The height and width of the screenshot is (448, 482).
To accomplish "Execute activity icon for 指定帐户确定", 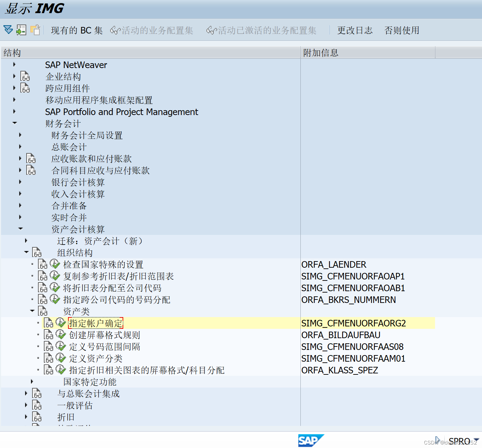I will click(x=61, y=323).
